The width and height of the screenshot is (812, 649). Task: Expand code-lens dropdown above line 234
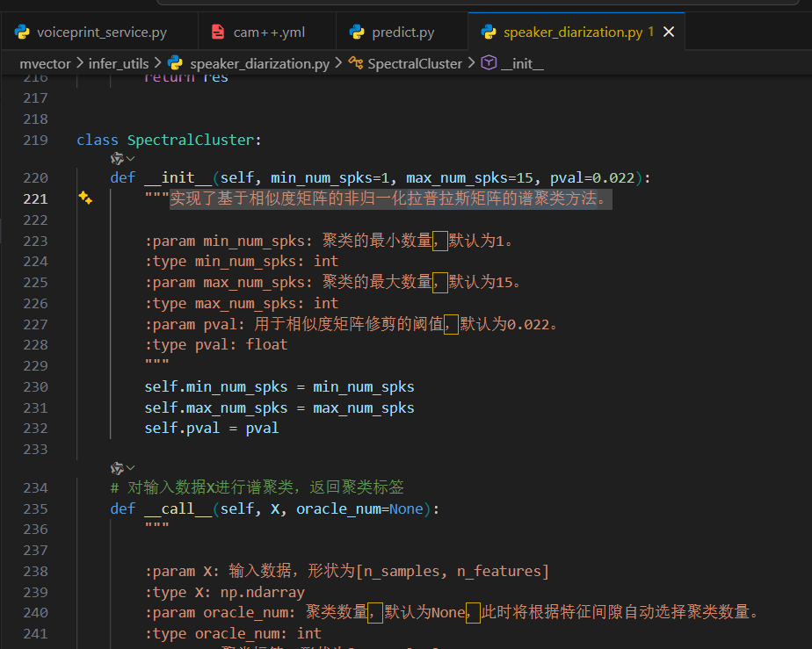coord(130,468)
